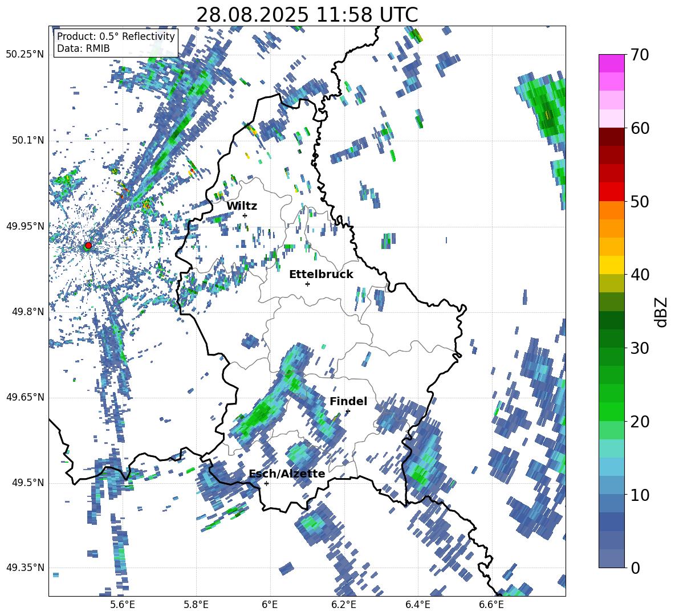Click the Product: 0.5° Reflectivity text

click(x=116, y=36)
